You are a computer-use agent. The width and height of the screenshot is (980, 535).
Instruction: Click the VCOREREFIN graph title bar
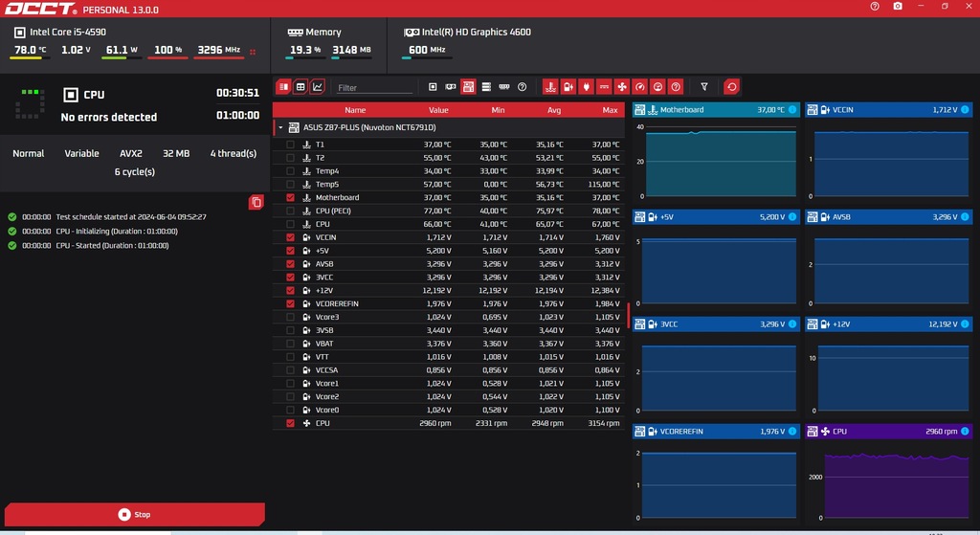click(x=716, y=432)
